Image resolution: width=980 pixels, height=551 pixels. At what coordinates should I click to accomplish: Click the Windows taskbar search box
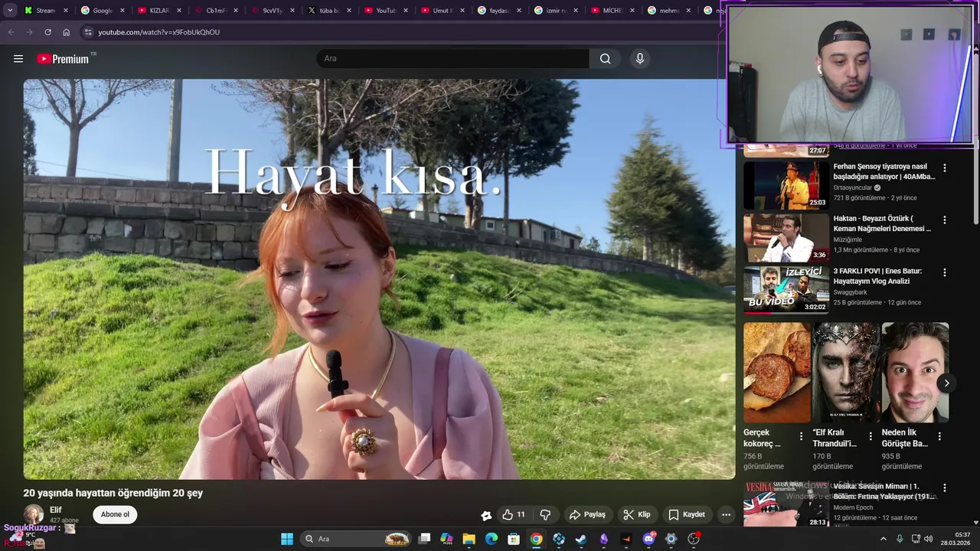pyautogui.click(x=357, y=539)
